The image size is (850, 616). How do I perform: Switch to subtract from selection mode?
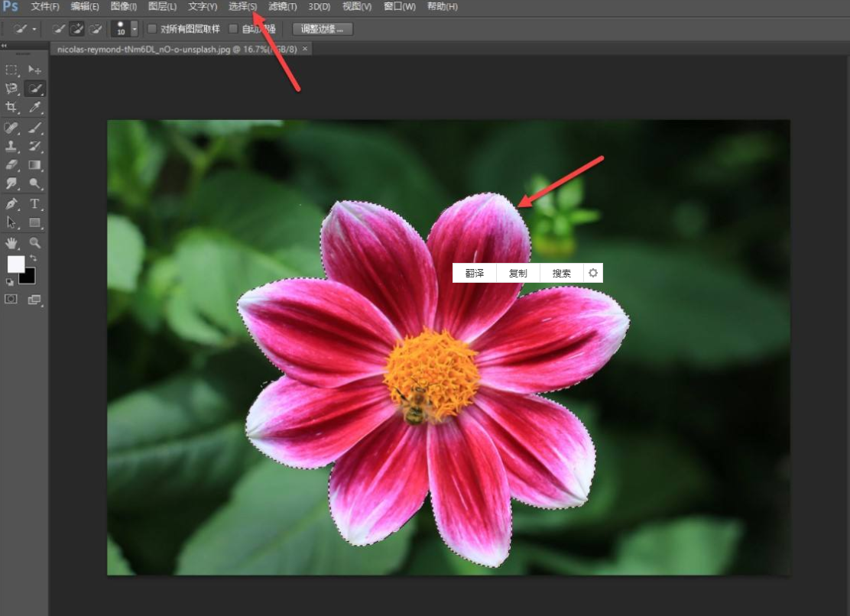point(96,29)
